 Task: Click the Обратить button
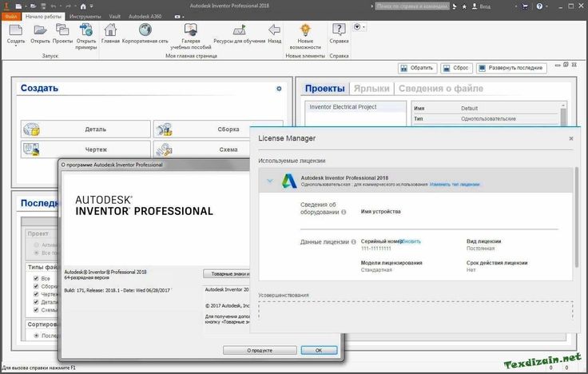click(417, 68)
